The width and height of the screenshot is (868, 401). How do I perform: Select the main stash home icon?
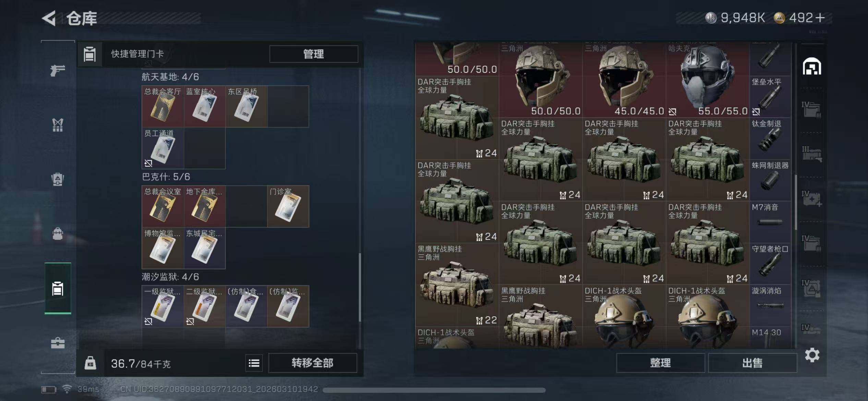pyautogui.click(x=812, y=66)
